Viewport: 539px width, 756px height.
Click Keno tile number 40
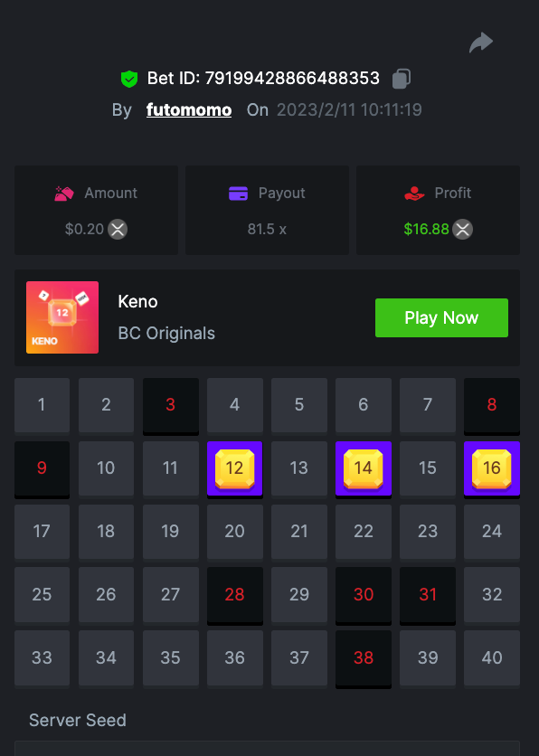point(492,658)
